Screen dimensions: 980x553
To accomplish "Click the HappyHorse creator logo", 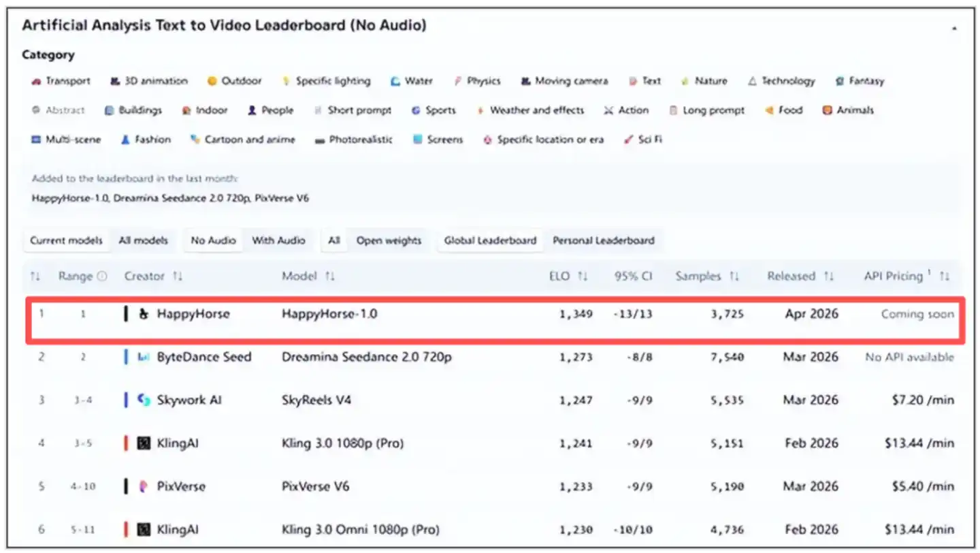I will [x=144, y=314].
